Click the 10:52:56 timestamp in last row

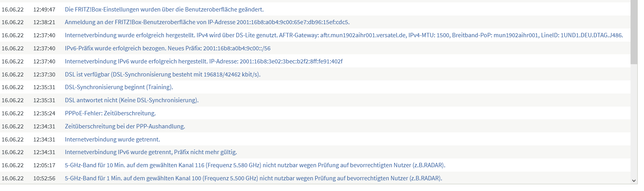[44, 178]
